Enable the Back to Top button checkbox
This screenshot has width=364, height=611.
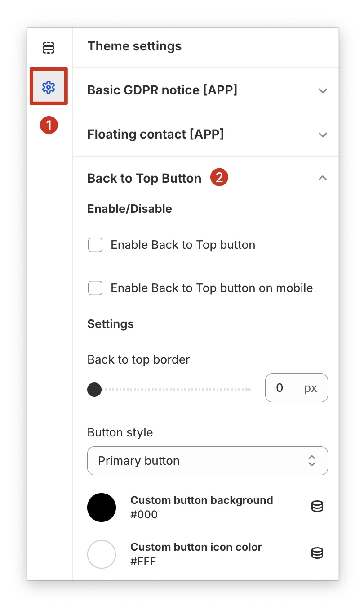tap(95, 245)
